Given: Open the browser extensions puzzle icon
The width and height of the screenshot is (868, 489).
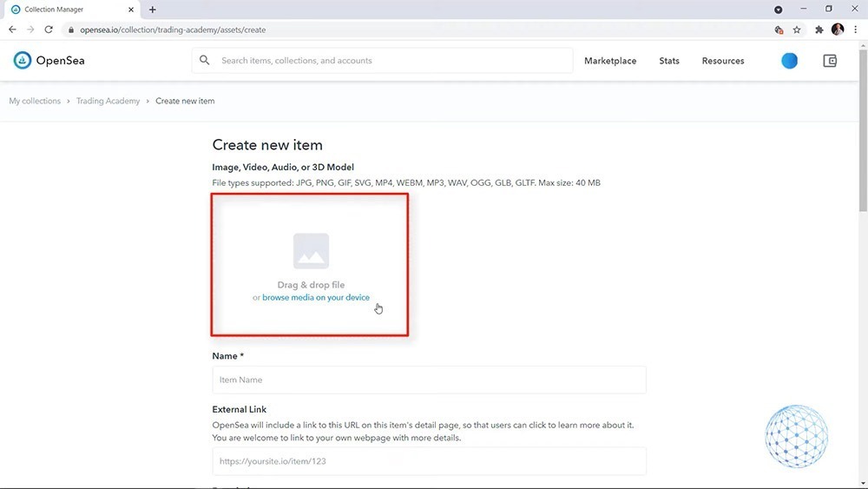Looking at the screenshot, I should click(x=819, y=30).
